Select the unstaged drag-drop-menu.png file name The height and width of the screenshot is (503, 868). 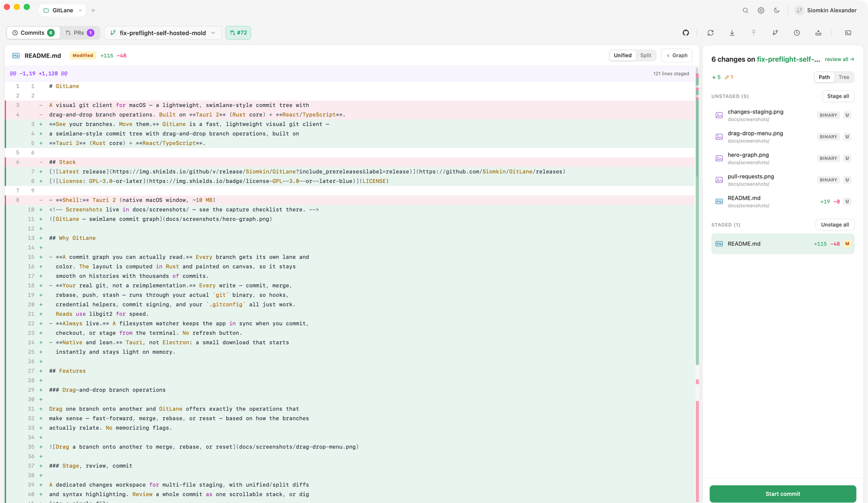click(755, 133)
